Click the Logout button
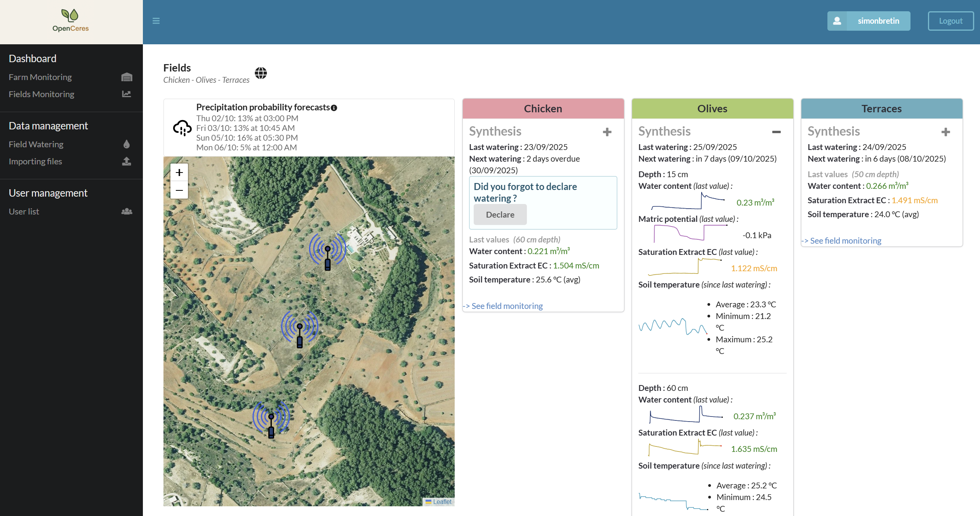Image resolution: width=980 pixels, height=516 pixels. click(950, 21)
